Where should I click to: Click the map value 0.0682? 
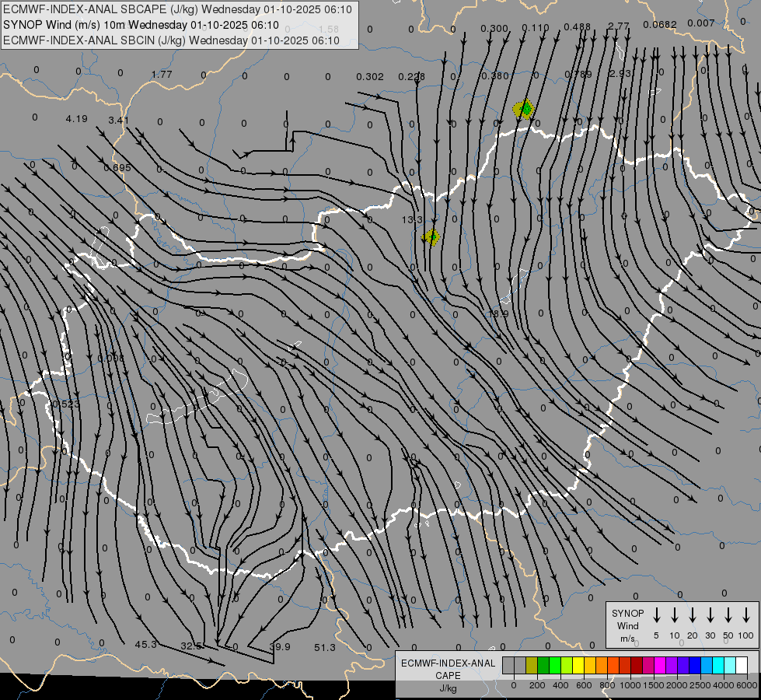pos(660,24)
